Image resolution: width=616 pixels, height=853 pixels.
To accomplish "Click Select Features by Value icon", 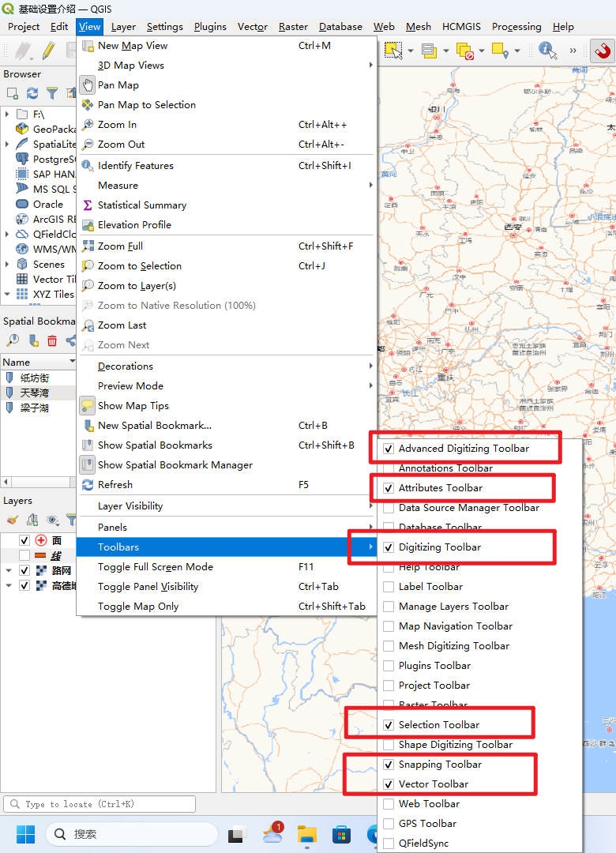I will coord(430,51).
